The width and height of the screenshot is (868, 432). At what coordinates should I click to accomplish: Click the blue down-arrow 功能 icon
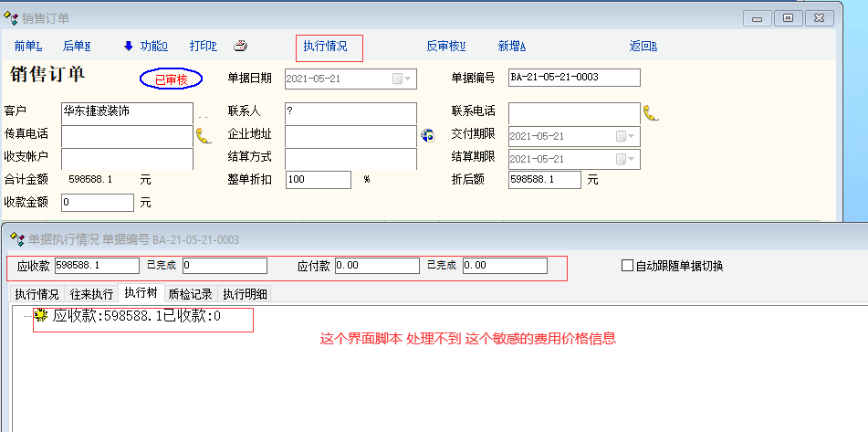tap(129, 47)
